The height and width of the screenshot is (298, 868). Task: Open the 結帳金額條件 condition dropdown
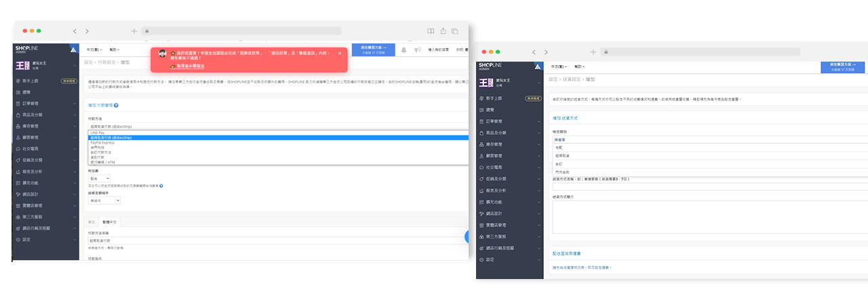[x=104, y=200]
